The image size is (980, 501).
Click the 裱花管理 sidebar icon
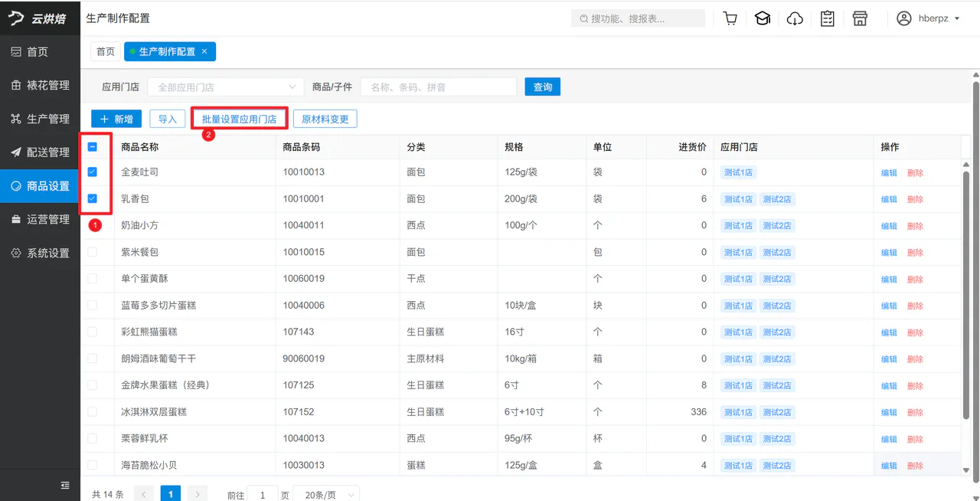[x=16, y=85]
